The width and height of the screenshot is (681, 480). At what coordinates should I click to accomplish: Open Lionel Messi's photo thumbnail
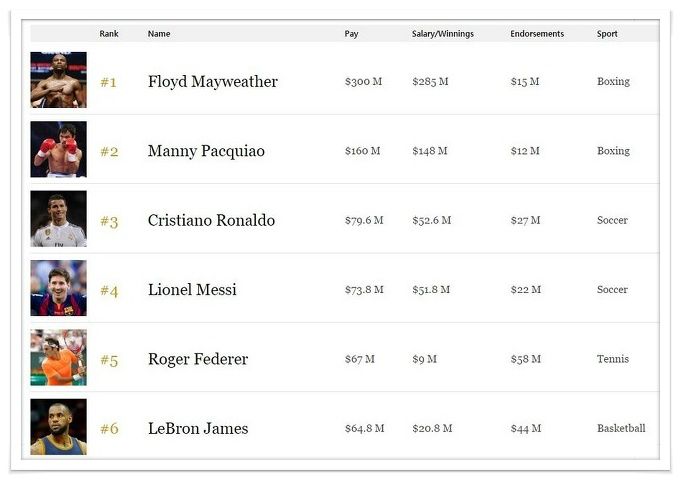58,288
